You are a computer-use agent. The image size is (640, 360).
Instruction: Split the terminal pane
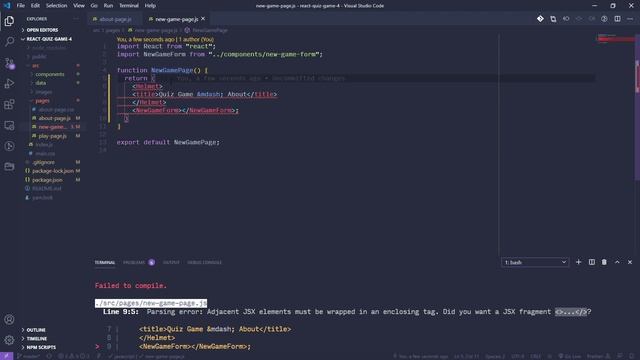[591, 262]
